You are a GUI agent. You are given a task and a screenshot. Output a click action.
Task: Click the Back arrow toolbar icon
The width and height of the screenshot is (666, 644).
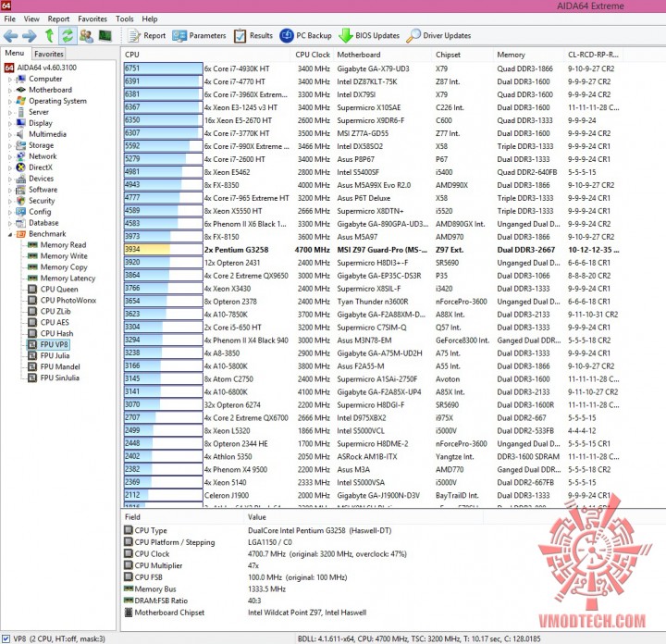pyautogui.click(x=10, y=36)
